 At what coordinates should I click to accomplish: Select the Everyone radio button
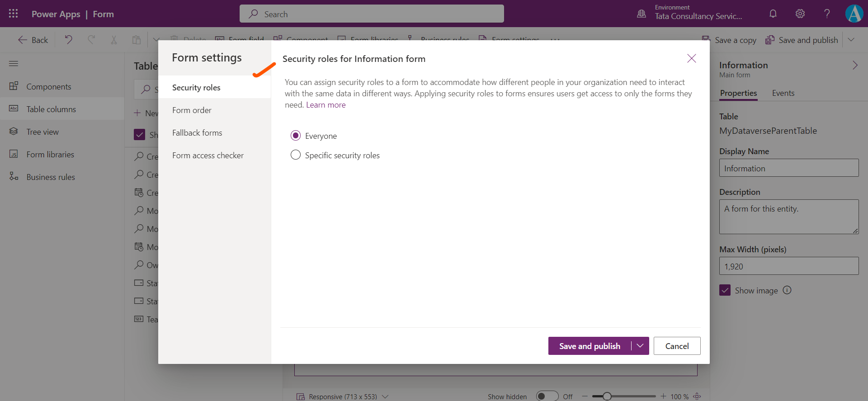(296, 136)
